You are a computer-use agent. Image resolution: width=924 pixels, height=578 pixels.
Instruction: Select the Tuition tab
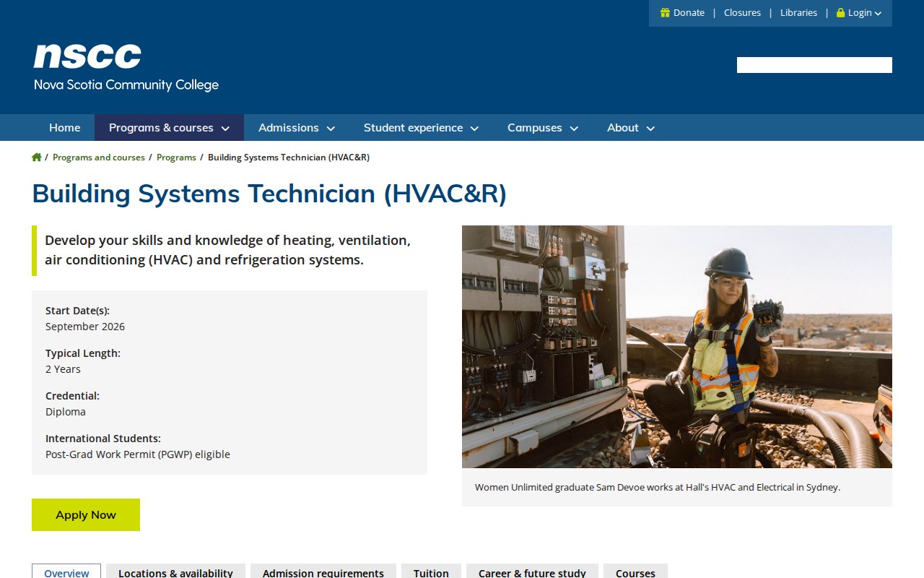[431, 572]
